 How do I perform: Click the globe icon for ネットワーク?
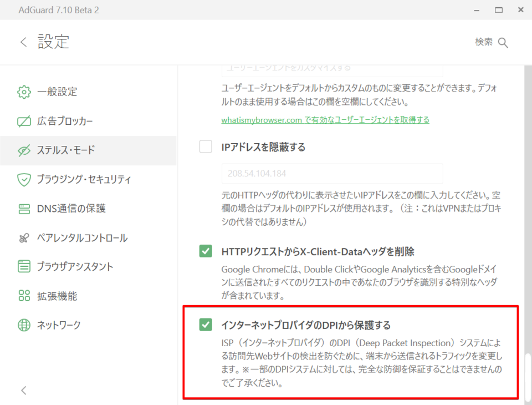(24, 325)
